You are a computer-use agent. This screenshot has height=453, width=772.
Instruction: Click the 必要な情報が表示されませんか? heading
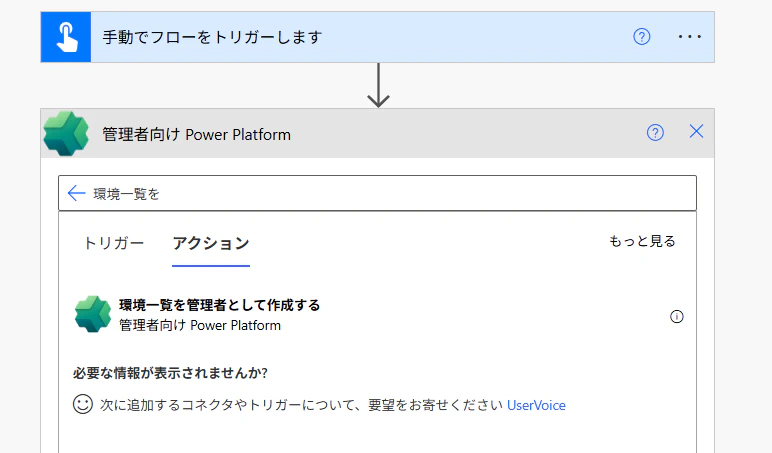(x=170, y=373)
